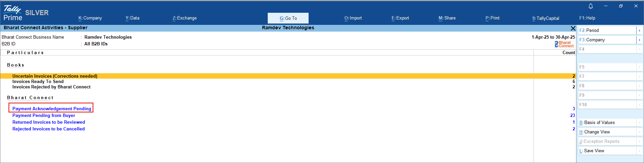Open the Import menu
The image size is (644, 163).
coord(353,18)
